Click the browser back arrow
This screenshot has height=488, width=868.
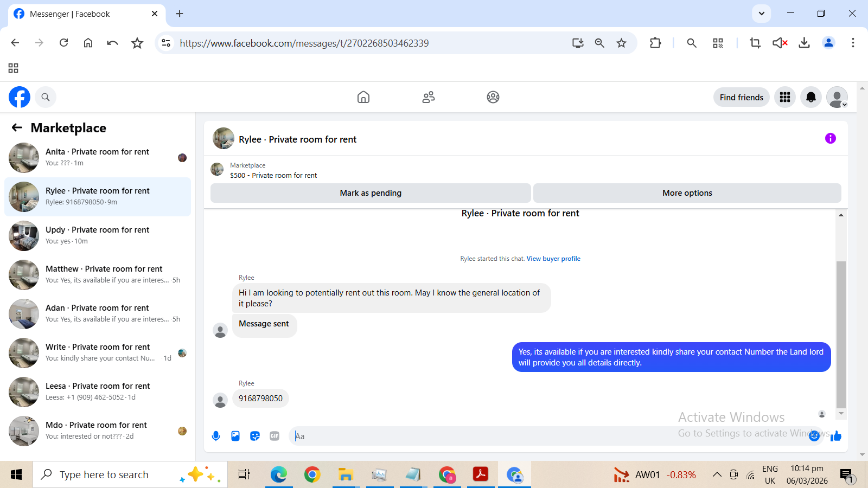(15, 43)
